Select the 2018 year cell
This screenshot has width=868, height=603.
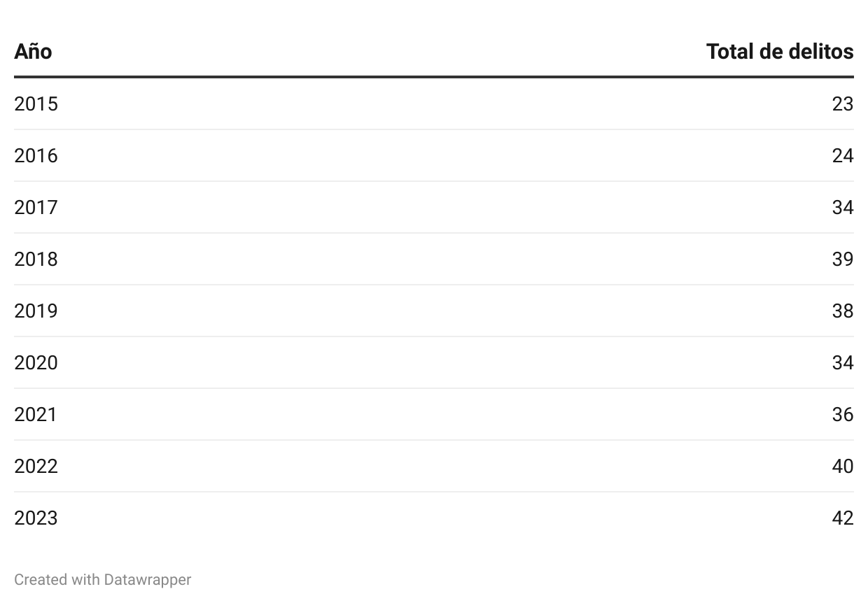tap(36, 260)
